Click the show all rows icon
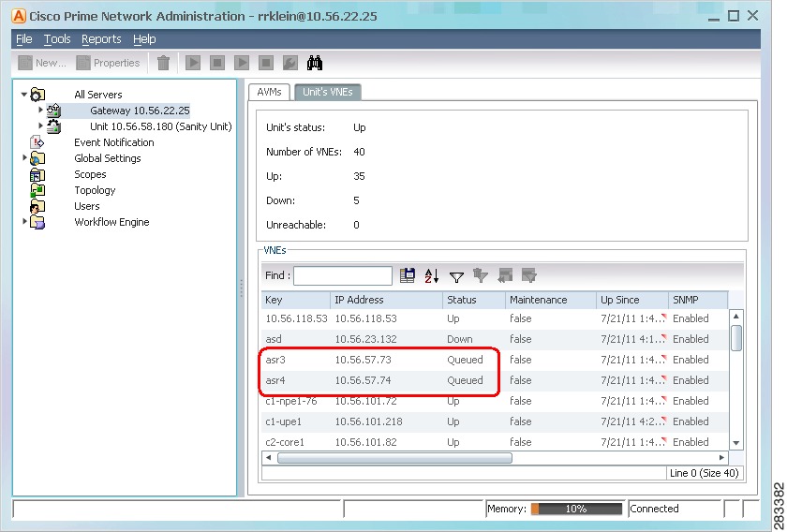This screenshot has width=787, height=532. click(505, 275)
